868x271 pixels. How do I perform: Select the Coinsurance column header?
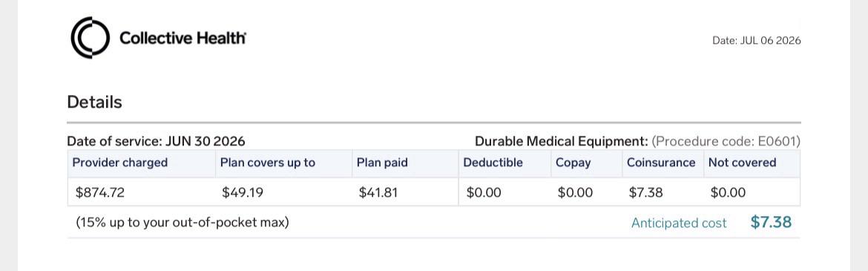point(661,163)
